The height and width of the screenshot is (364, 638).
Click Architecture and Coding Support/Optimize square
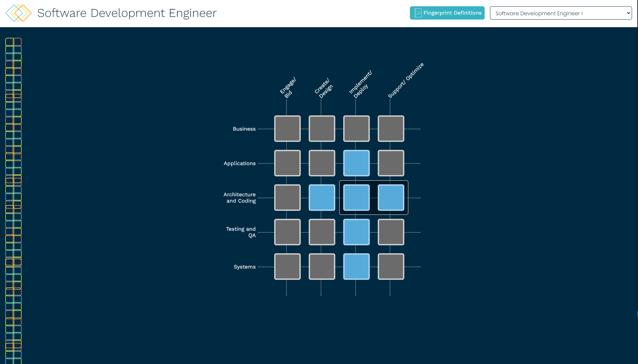point(391,198)
